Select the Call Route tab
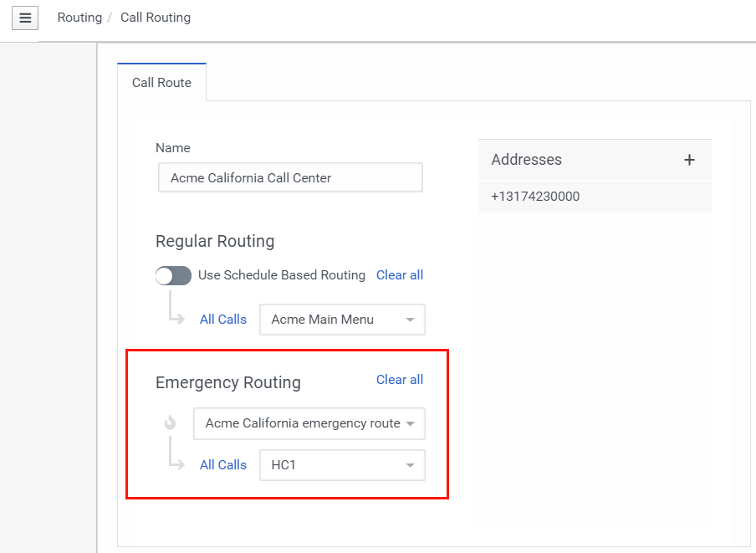Viewport: 756px width, 553px height. pos(161,83)
